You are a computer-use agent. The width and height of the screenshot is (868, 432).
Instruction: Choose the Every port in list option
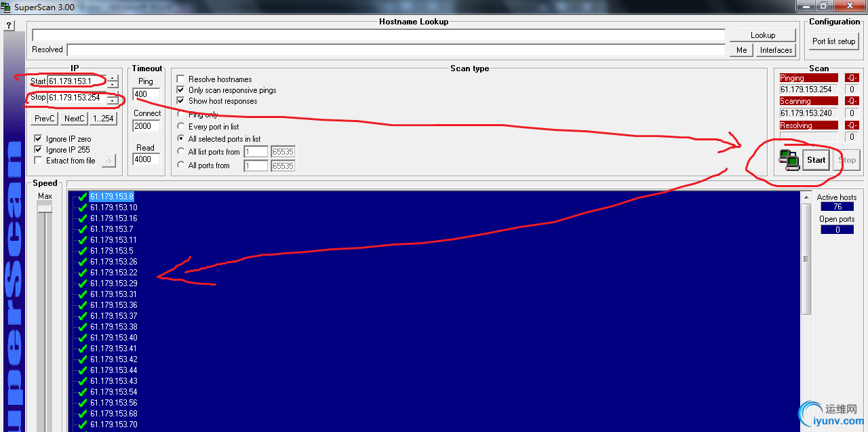point(181,127)
